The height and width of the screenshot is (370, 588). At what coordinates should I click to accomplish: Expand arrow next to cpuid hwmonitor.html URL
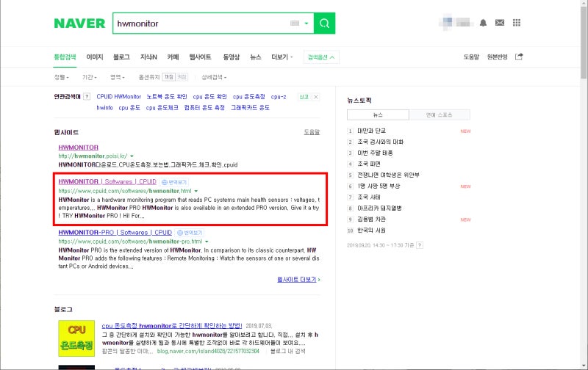tap(196, 192)
